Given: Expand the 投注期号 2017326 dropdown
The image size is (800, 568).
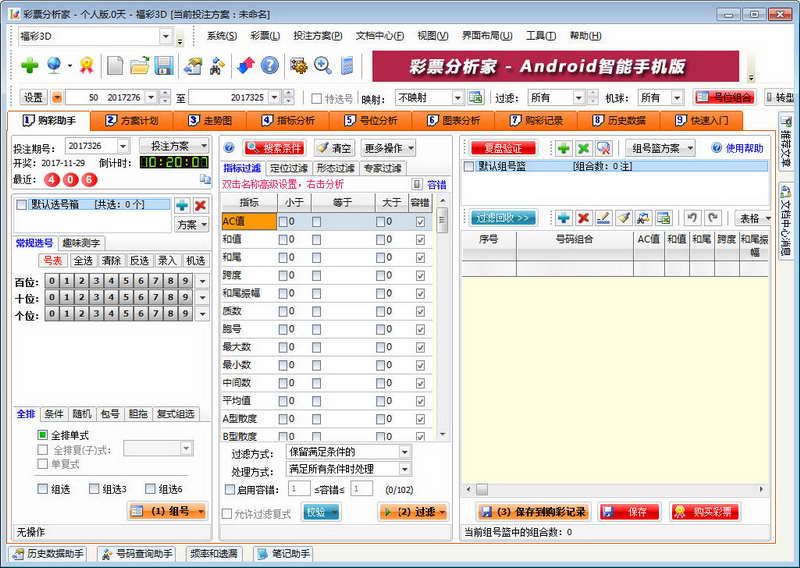Looking at the screenshot, I should (x=123, y=146).
